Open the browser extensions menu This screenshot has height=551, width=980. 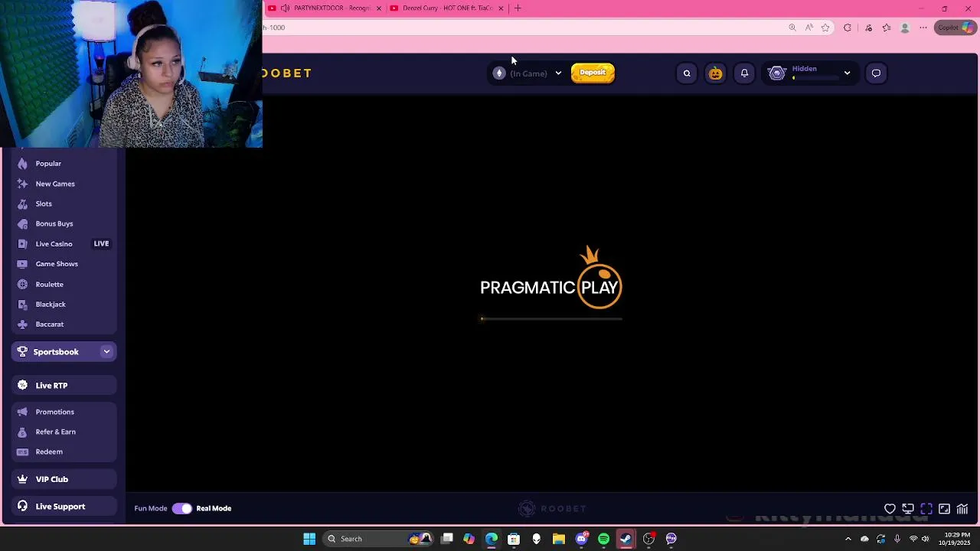(848, 28)
